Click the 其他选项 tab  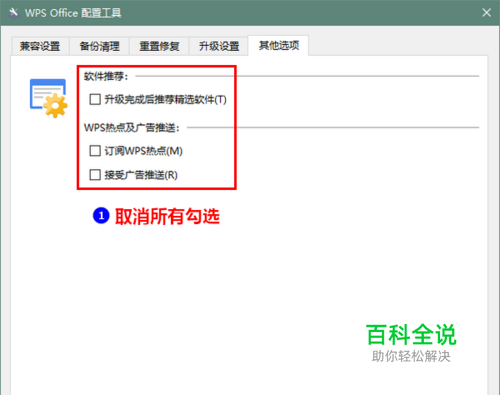coord(278,45)
